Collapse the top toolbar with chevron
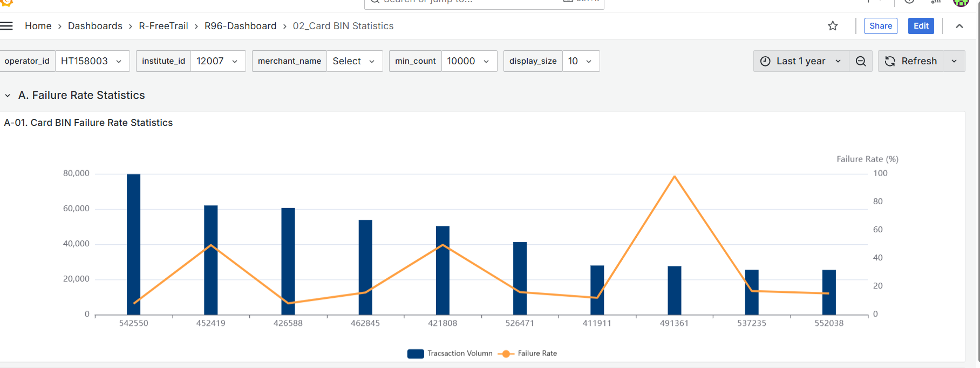 click(959, 26)
